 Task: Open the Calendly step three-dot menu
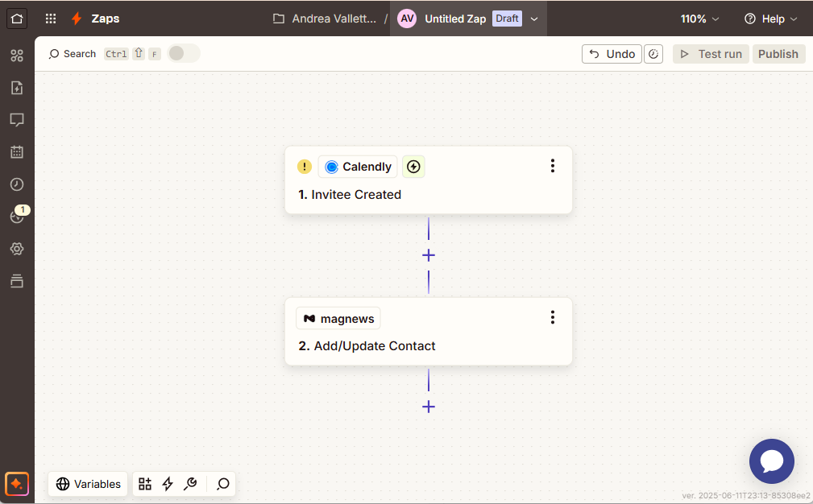553,166
